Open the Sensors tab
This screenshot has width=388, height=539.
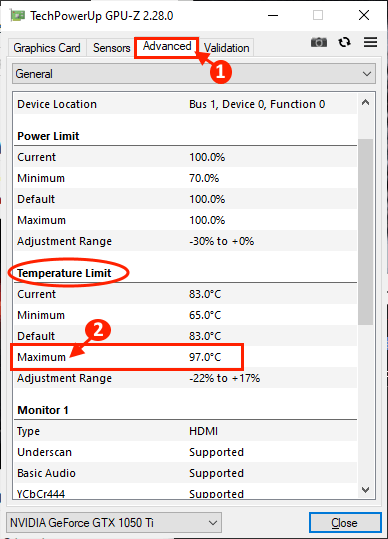click(111, 48)
